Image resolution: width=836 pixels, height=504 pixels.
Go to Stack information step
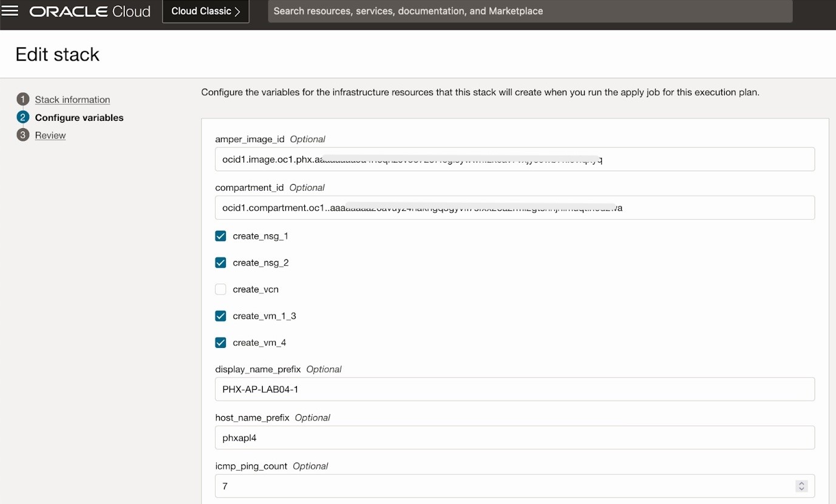(x=72, y=100)
